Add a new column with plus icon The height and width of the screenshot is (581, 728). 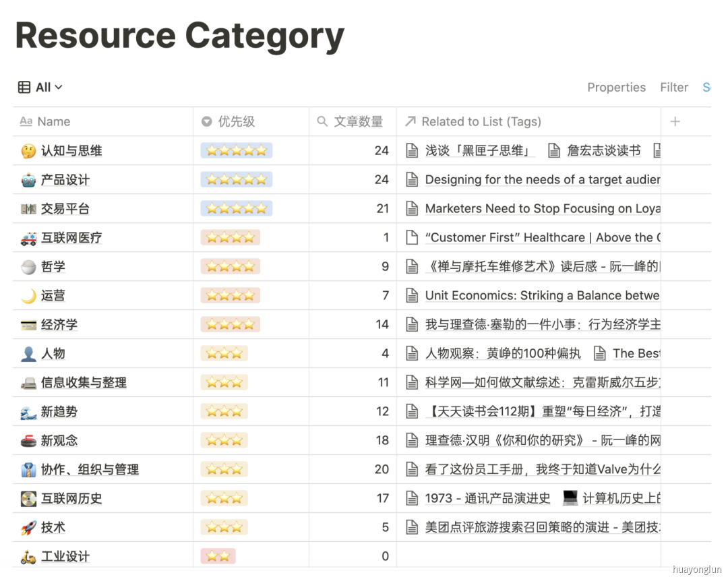tap(675, 122)
